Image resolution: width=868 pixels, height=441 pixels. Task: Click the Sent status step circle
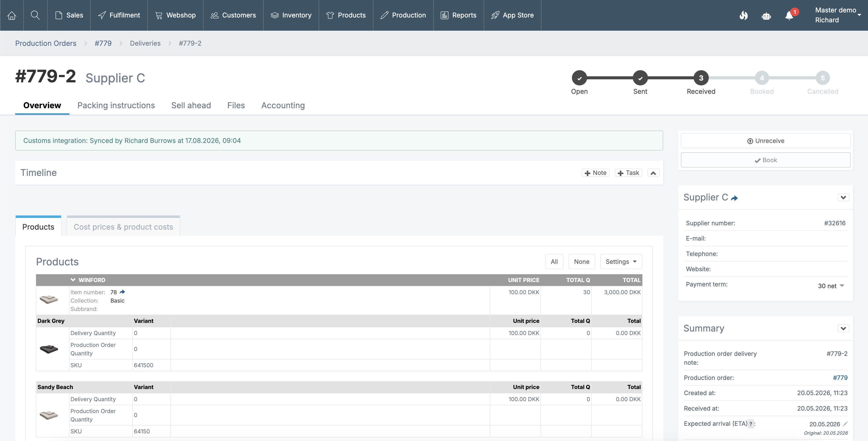(640, 78)
